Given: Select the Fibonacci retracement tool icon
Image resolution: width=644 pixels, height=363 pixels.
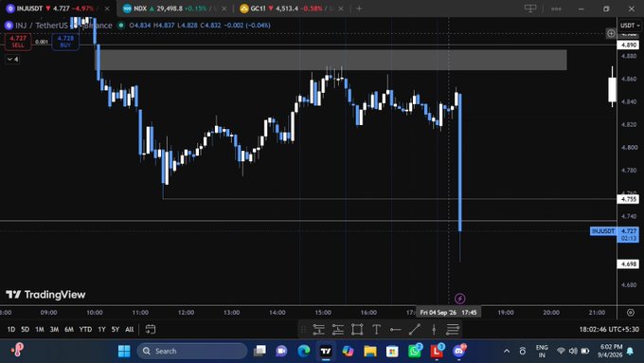Looking at the screenshot, I should [x=453, y=329].
